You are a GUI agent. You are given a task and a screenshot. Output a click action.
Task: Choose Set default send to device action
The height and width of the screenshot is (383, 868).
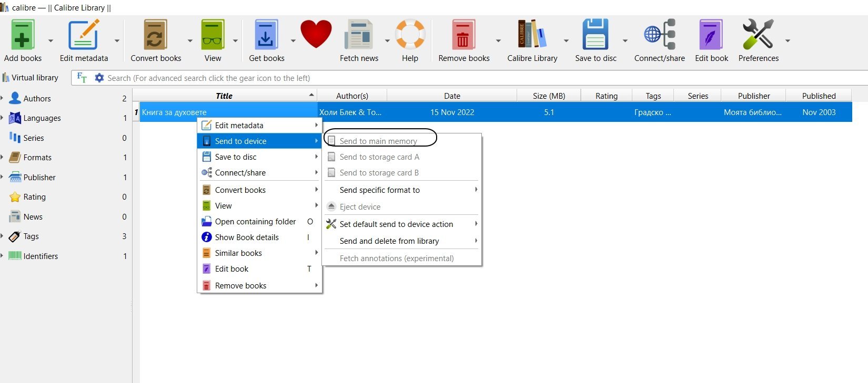coord(402,224)
